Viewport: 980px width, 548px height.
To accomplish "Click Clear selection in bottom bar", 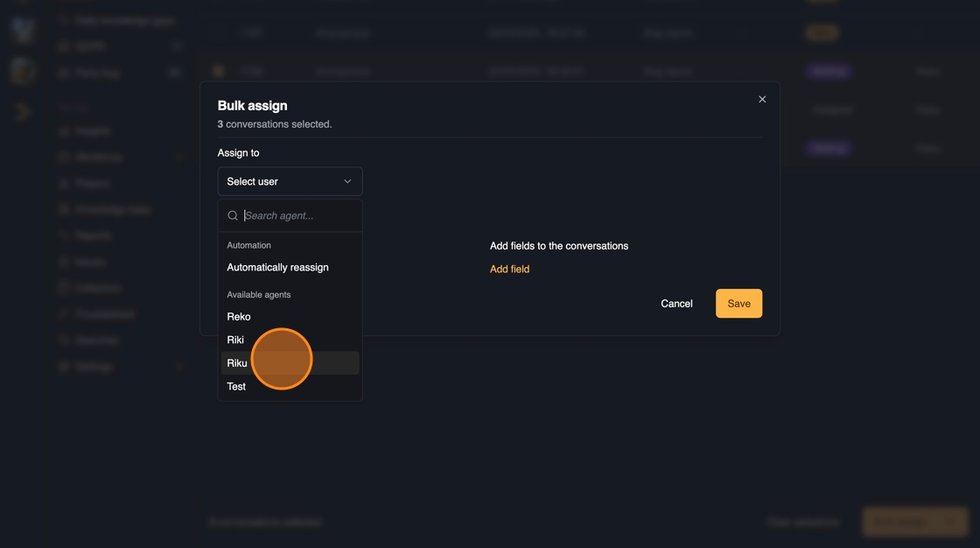I will point(802,522).
